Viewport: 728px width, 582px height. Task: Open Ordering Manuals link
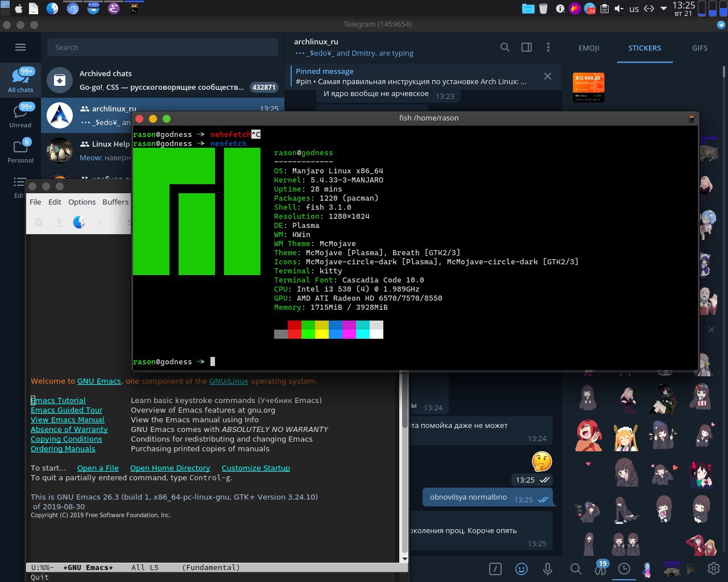point(63,449)
